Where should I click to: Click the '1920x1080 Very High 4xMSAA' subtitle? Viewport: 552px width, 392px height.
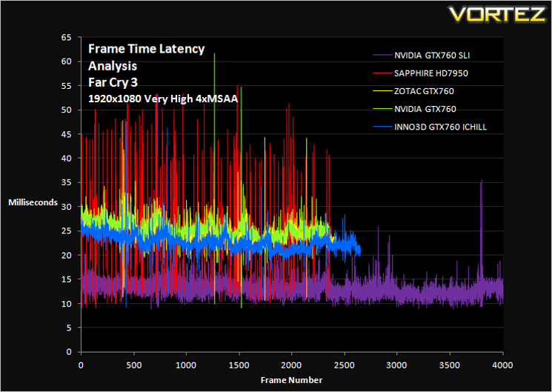click(x=163, y=99)
